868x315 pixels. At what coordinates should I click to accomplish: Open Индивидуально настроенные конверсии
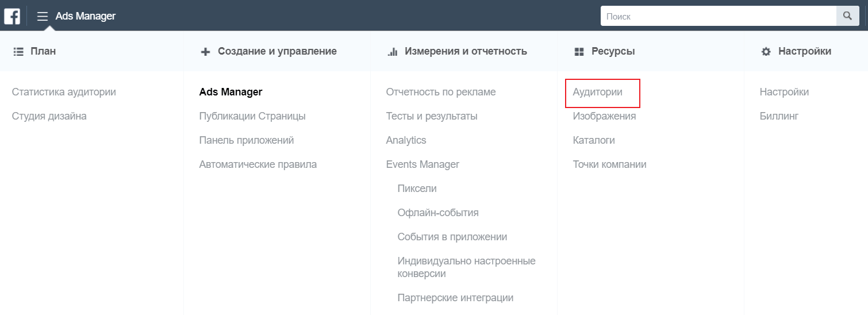click(466, 267)
